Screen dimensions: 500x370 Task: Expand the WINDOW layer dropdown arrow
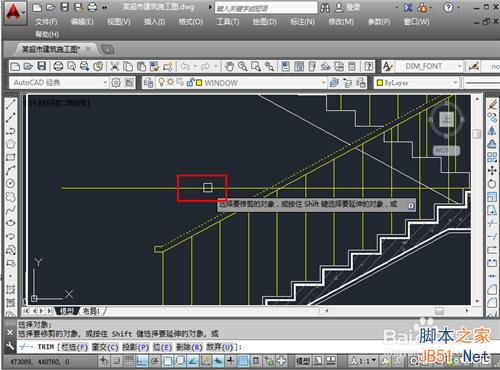pyautogui.click(x=323, y=82)
